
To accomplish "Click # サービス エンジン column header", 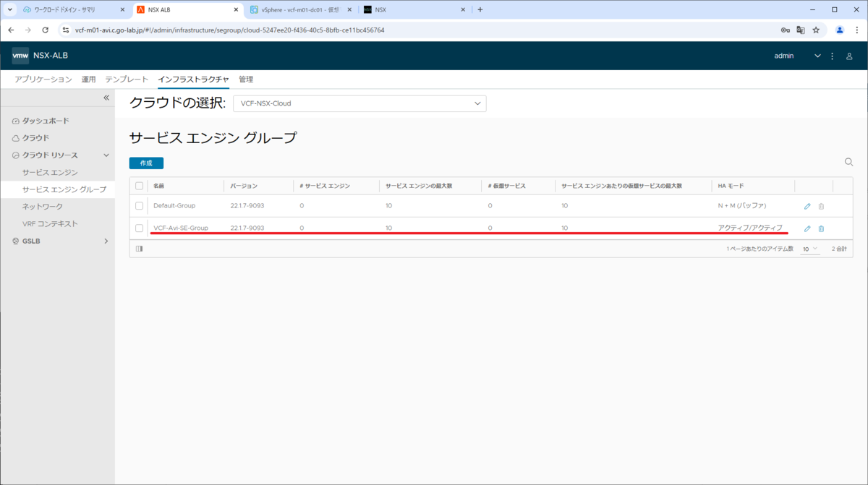I will point(325,186).
